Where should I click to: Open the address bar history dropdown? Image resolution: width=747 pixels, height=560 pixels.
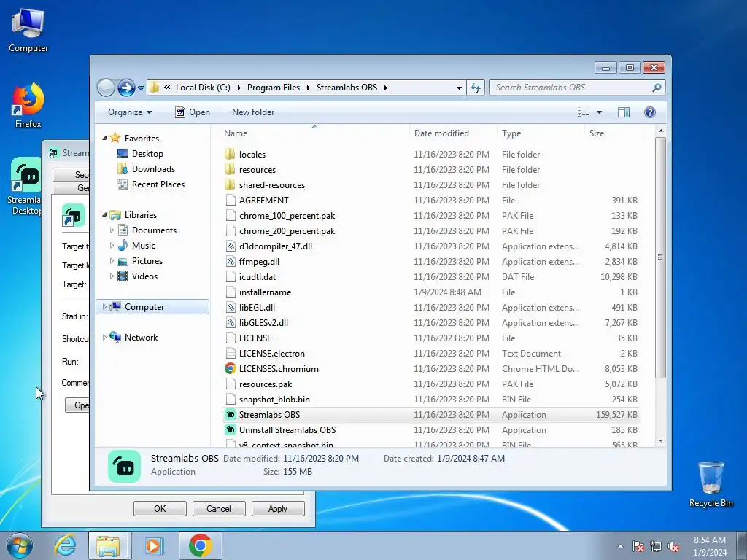point(459,88)
